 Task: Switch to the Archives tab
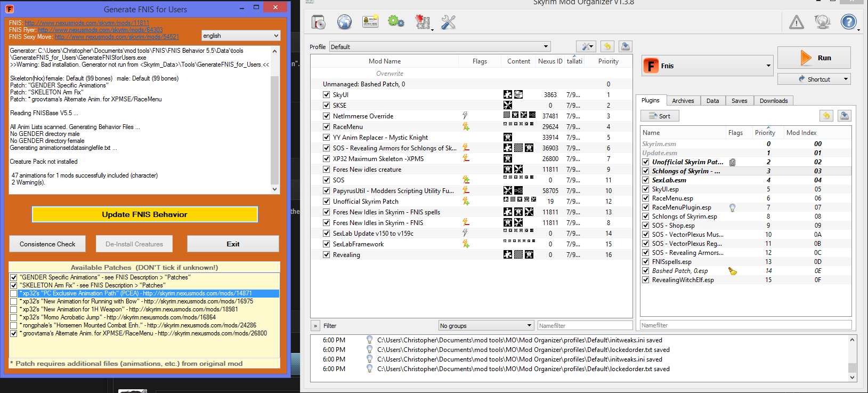tap(683, 101)
